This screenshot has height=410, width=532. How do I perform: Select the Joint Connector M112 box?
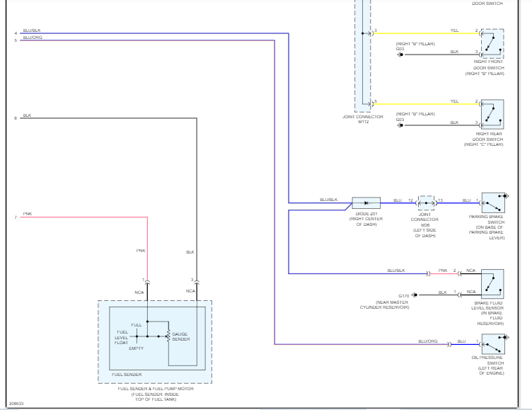click(363, 56)
